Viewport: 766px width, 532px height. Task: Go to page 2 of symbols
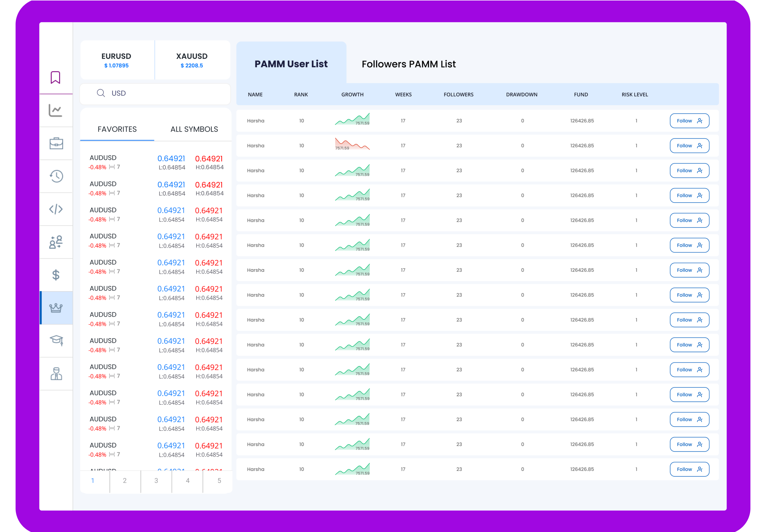click(125, 480)
